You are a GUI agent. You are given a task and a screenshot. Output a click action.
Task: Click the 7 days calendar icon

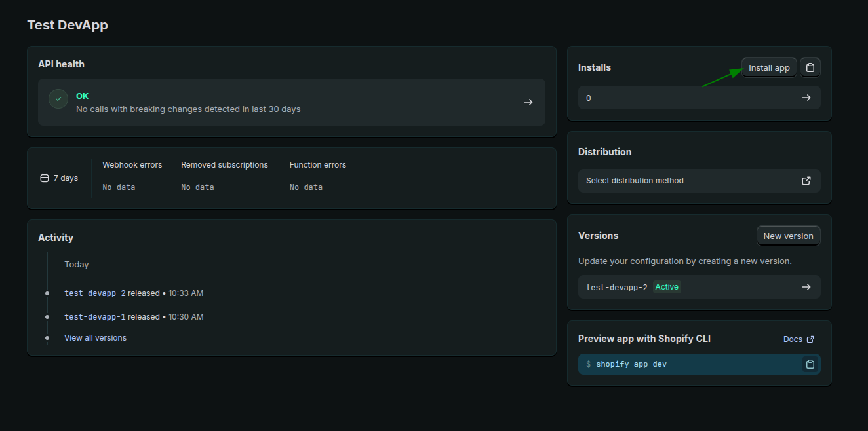coord(45,178)
